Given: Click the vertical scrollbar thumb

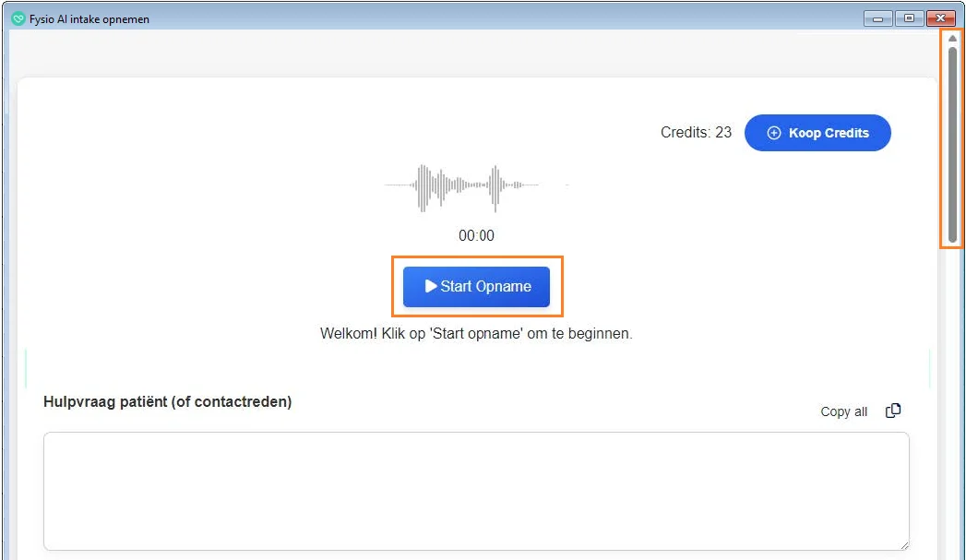Looking at the screenshot, I should (x=952, y=143).
